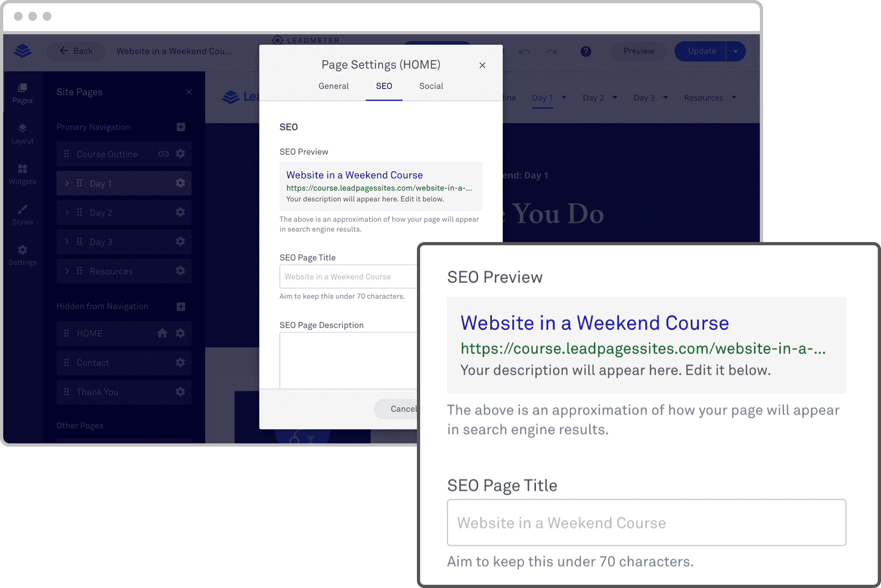Switch to the General tab
This screenshot has width=881, height=588.
coord(333,86)
